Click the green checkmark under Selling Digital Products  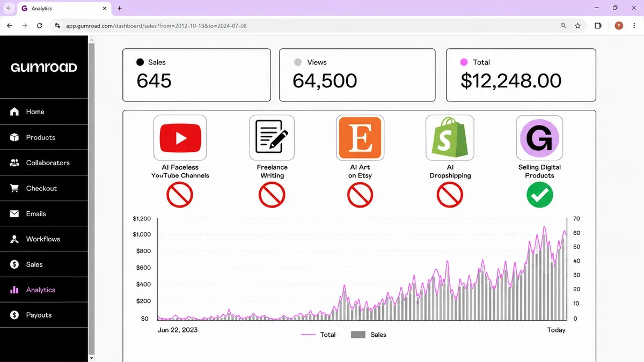(539, 195)
